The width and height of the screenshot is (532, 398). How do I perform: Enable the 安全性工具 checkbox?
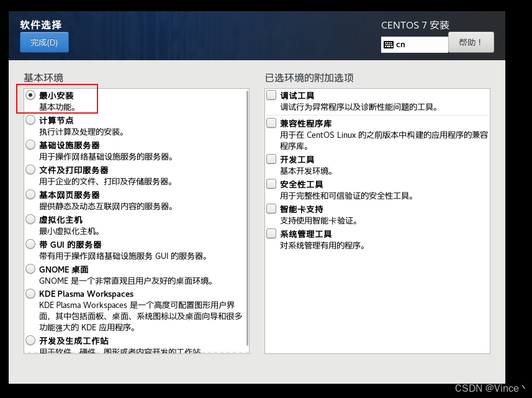click(271, 184)
